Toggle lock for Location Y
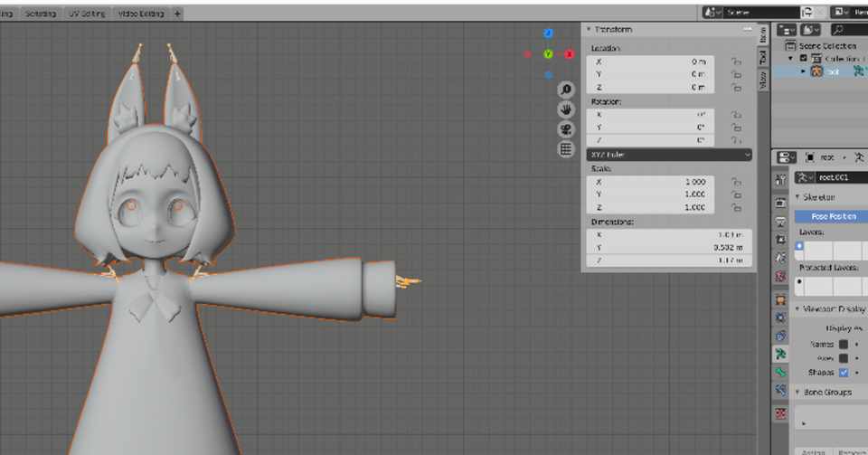The image size is (868, 455). pos(736,74)
